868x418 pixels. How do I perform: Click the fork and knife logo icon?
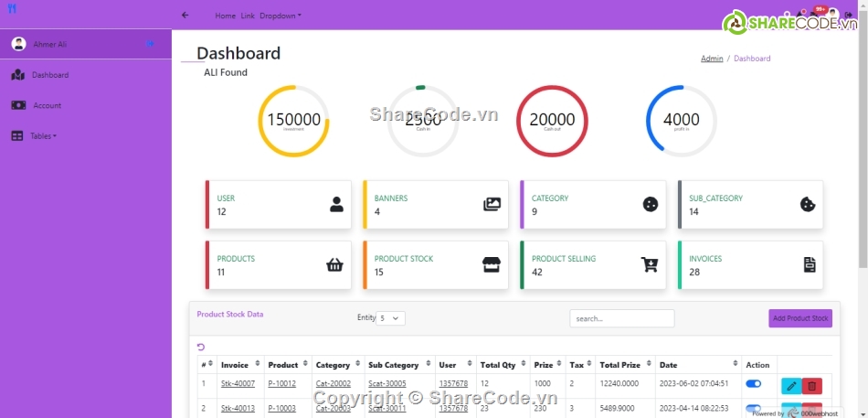point(11,9)
